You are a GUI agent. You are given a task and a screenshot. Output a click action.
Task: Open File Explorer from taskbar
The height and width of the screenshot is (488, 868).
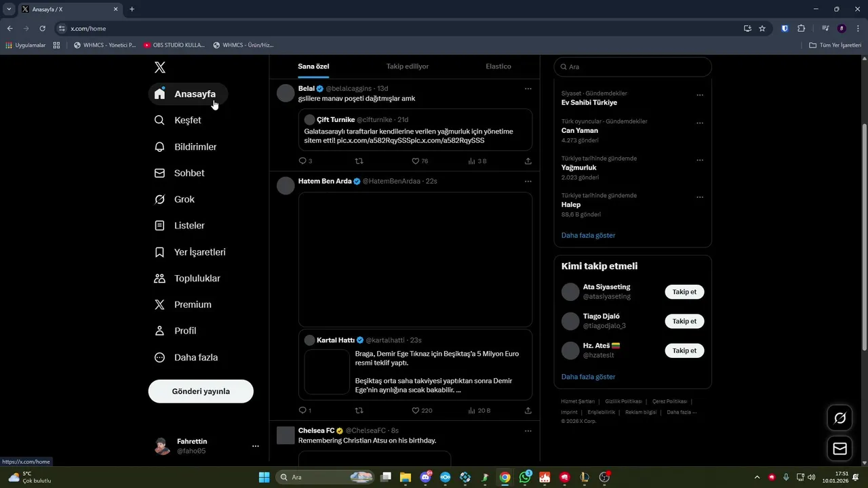tap(406, 477)
